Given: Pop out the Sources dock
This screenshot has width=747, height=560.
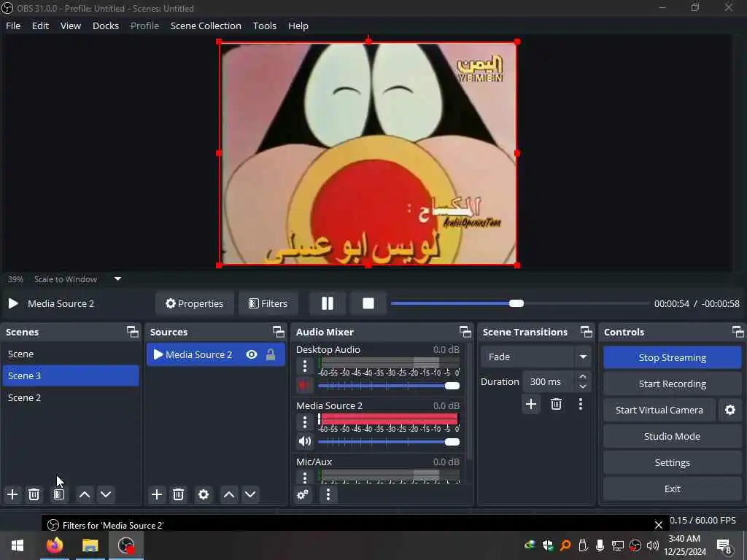Looking at the screenshot, I should click(x=278, y=332).
